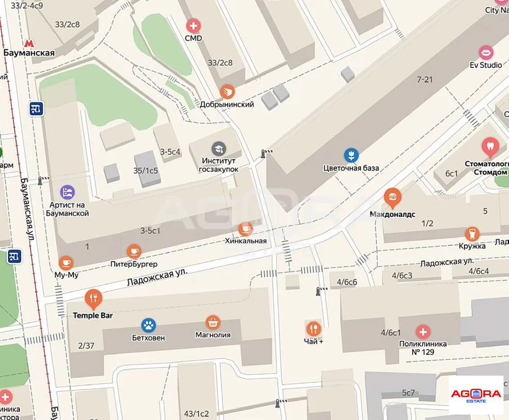The width and height of the screenshot is (509, 420).
Task: Select the Магнолия grocery basket icon
Action: [x=213, y=323]
